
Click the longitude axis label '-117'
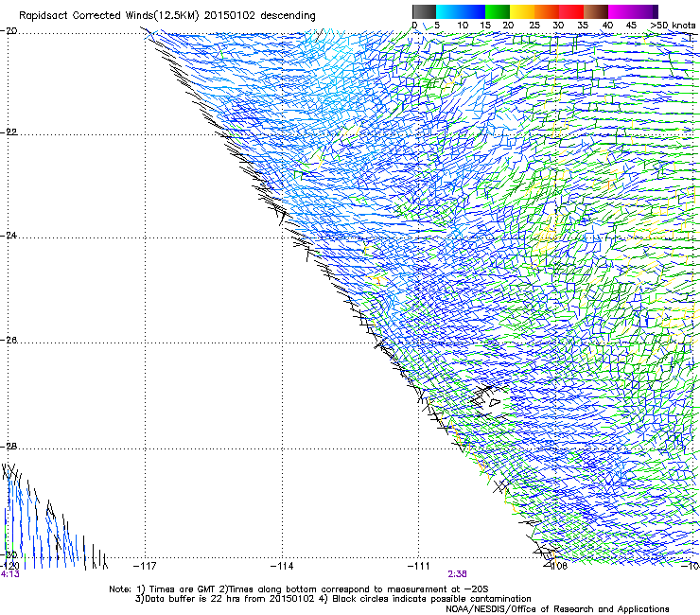point(145,566)
